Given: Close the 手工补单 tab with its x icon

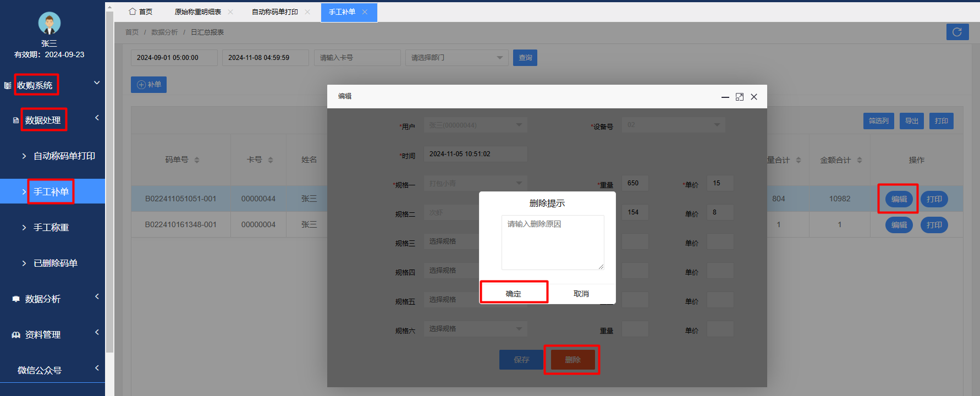Looking at the screenshot, I should coord(365,12).
